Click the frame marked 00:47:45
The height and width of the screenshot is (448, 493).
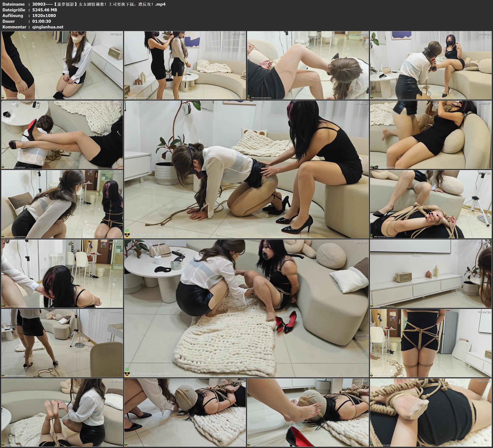tap(62, 412)
